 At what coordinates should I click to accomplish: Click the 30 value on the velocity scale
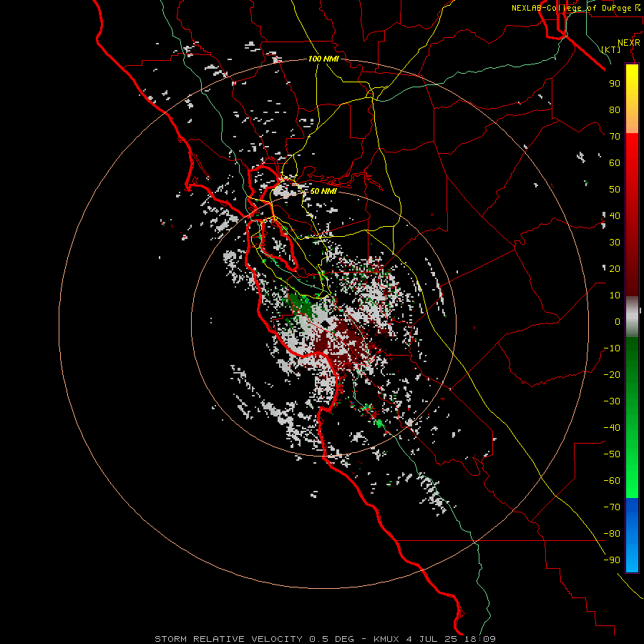[615, 243]
